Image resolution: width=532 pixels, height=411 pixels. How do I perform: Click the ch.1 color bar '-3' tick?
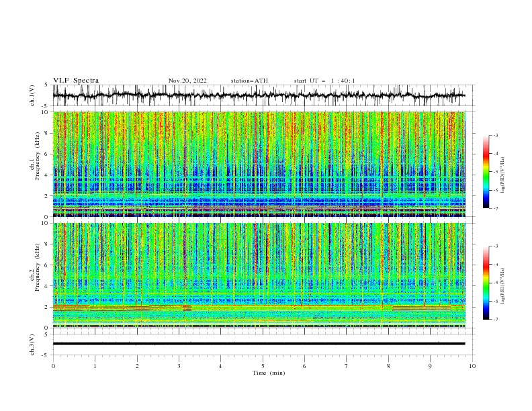click(496, 135)
